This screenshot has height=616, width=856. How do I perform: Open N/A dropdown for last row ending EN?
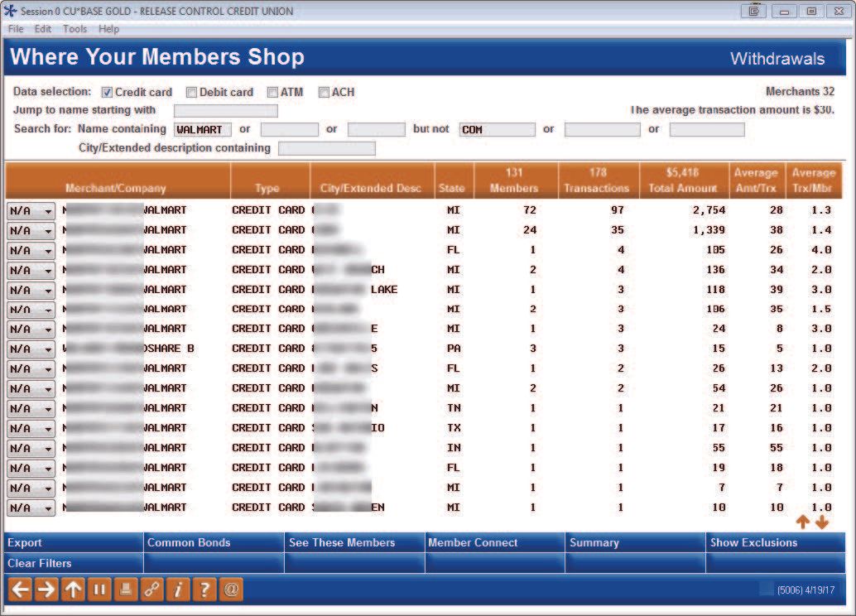pos(31,508)
